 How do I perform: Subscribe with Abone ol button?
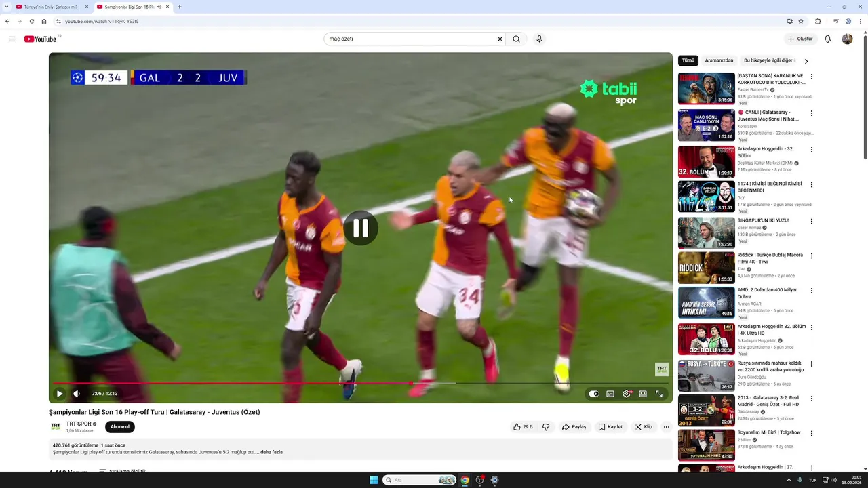tap(120, 426)
